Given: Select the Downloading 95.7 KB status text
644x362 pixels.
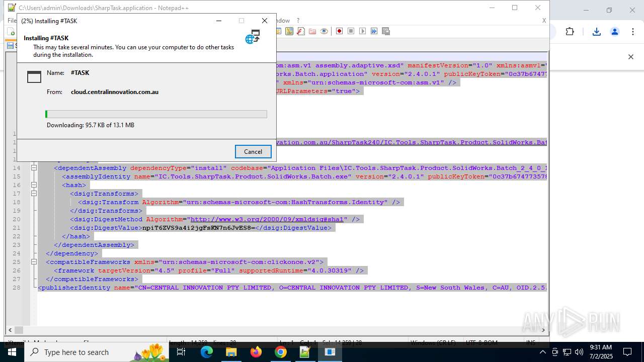Looking at the screenshot, I should pos(91,125).
